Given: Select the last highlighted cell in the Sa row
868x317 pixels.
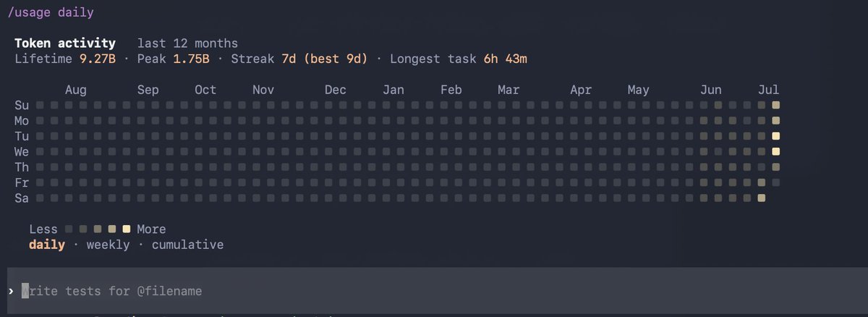Looking at the screenshot, I should (x=762, y=198).
